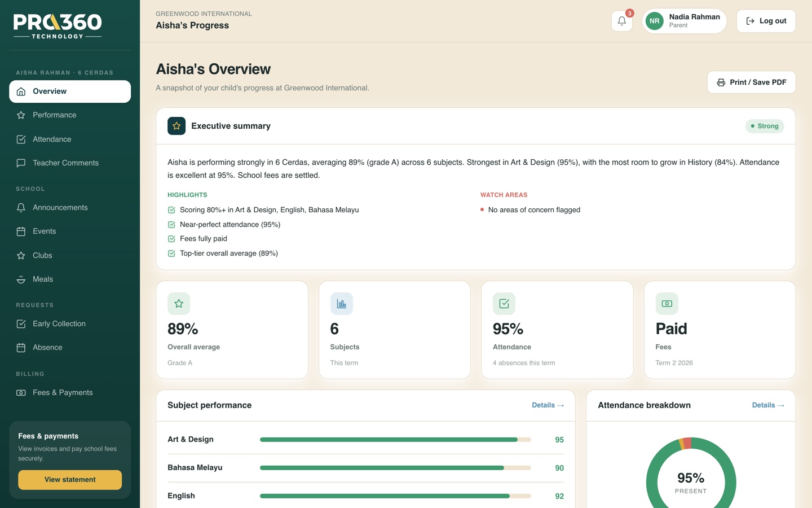Image resolution: width=812 pixels, height=508 pixels.
Task: Click 'Aisha Rahman · 6 Cerdas' sidebar label
Action: (x=64, y=73)
